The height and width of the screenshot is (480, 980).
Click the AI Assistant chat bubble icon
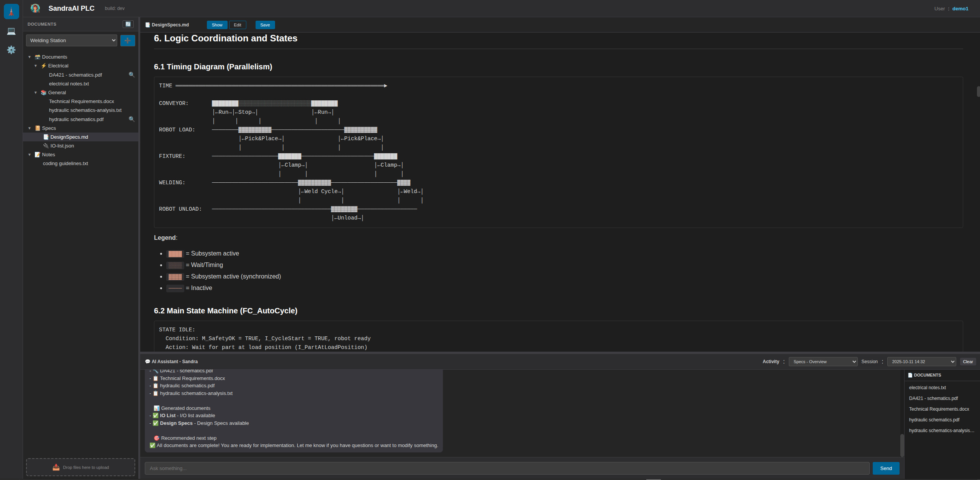[147, 361]
